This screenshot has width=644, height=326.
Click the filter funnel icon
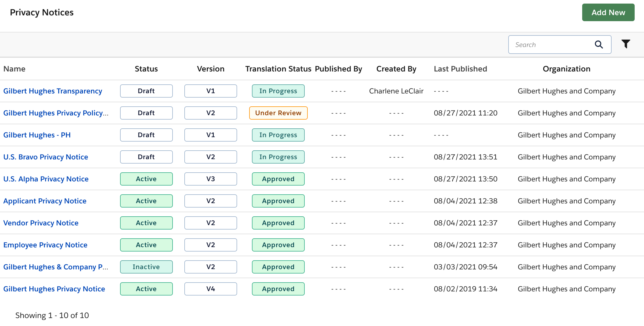626,44
